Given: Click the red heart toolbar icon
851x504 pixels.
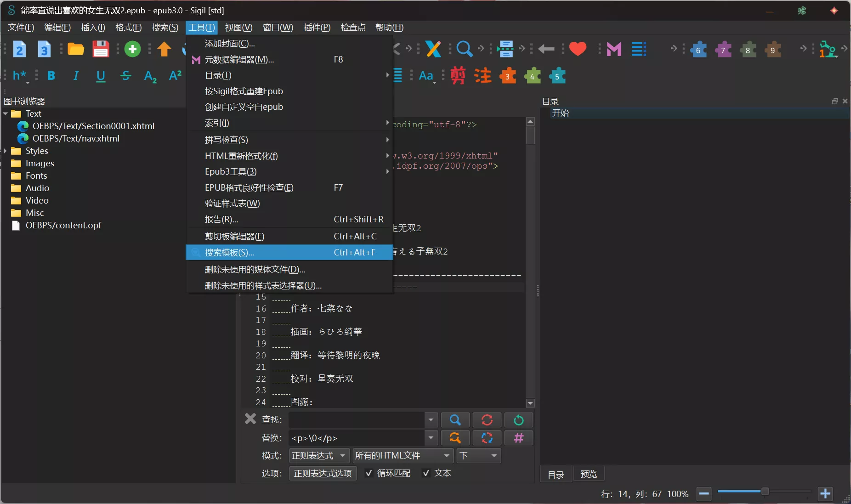Looking at the screenshot, I should (578, 49).
